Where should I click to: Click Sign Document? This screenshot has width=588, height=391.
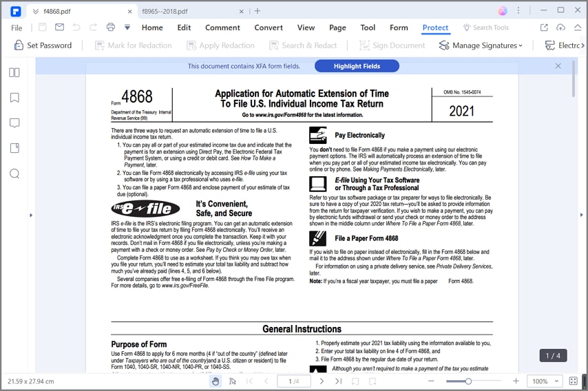pyautogui.click(x=392, y=45)
